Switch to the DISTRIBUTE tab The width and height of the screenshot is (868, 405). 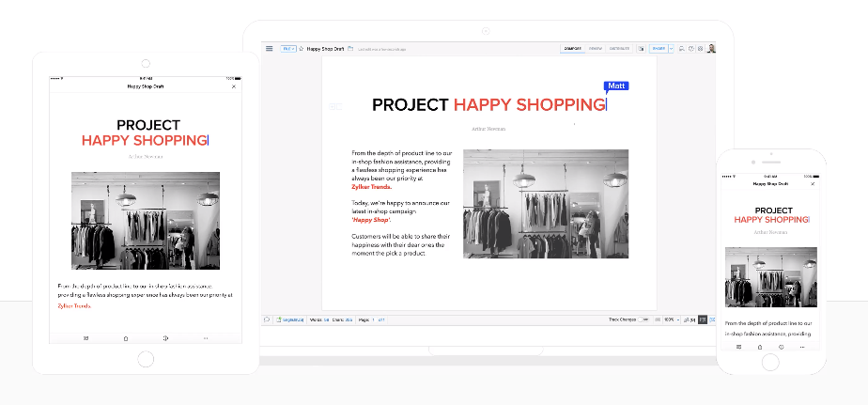[619, 49]
